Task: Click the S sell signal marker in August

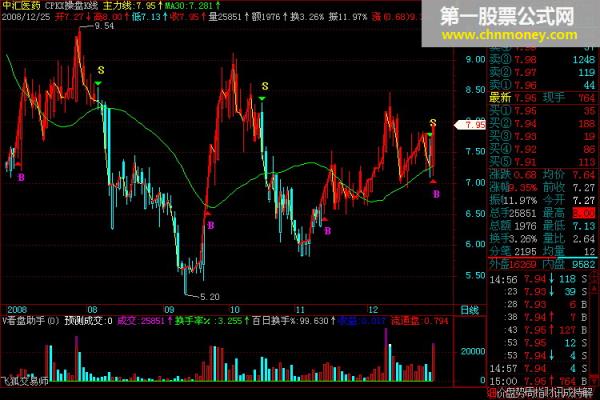Action: (101, 70)
